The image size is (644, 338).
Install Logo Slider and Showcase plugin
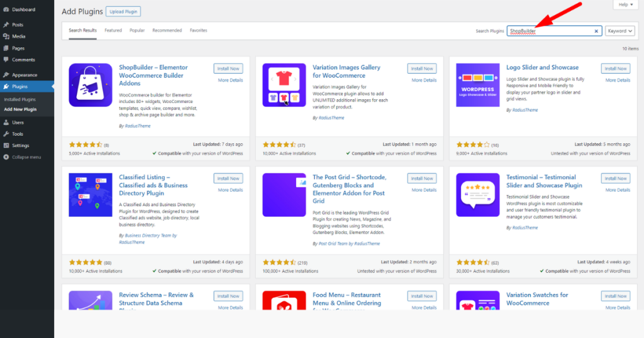(x=616, y=68)
